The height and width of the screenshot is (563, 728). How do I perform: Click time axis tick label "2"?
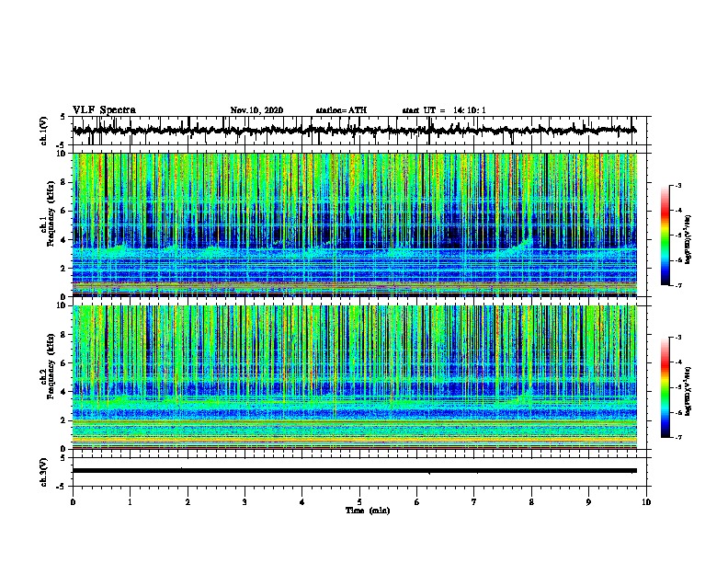(x=188, y=502)
